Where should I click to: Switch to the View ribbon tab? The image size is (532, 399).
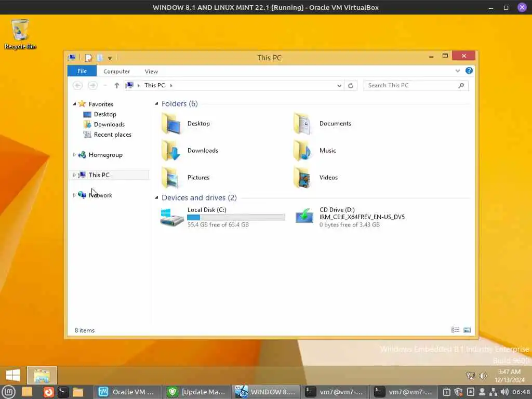click(x=151, y=71)
